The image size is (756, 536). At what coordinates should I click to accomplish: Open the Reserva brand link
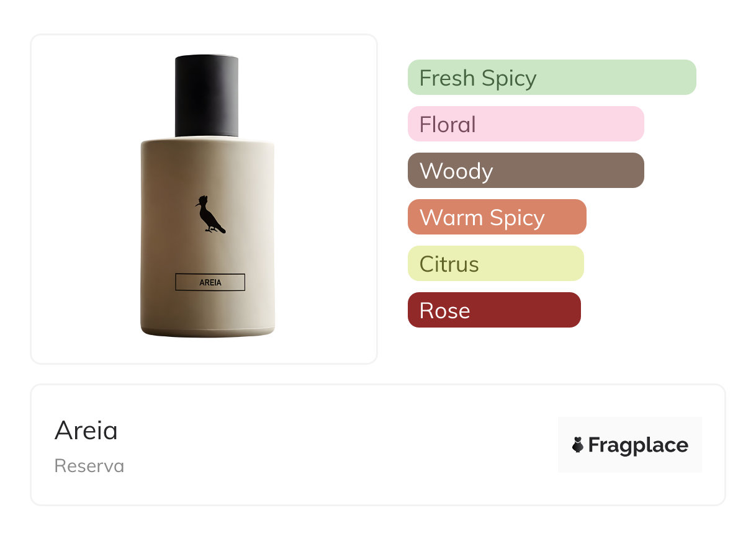(x=89, y=466)
